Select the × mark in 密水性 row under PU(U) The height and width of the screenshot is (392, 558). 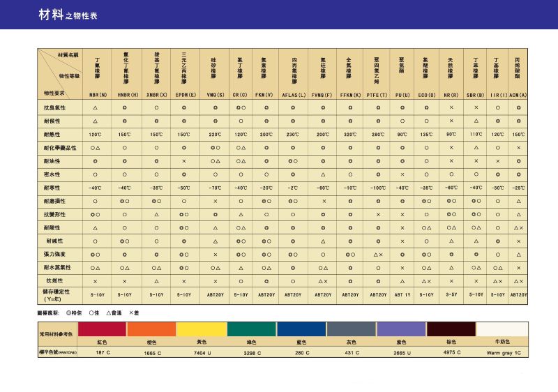coord(402,174)
